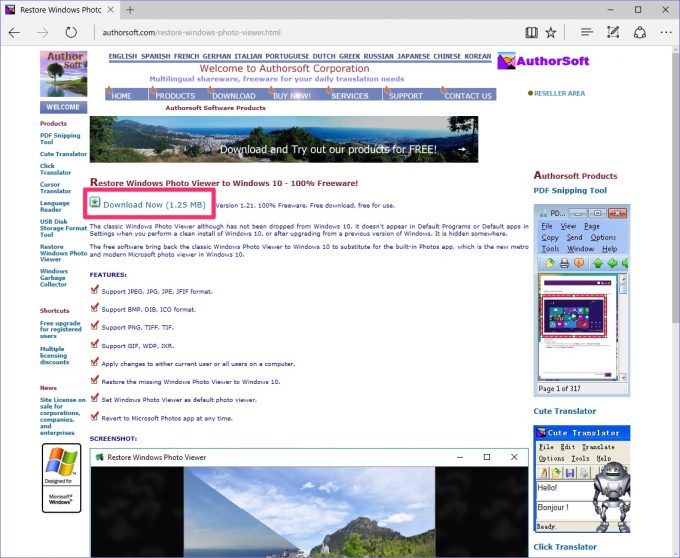Viewport: 680px width, 558px height.
Task: Open the HOME navigation menu item
Action: click(x=121, y=96)
